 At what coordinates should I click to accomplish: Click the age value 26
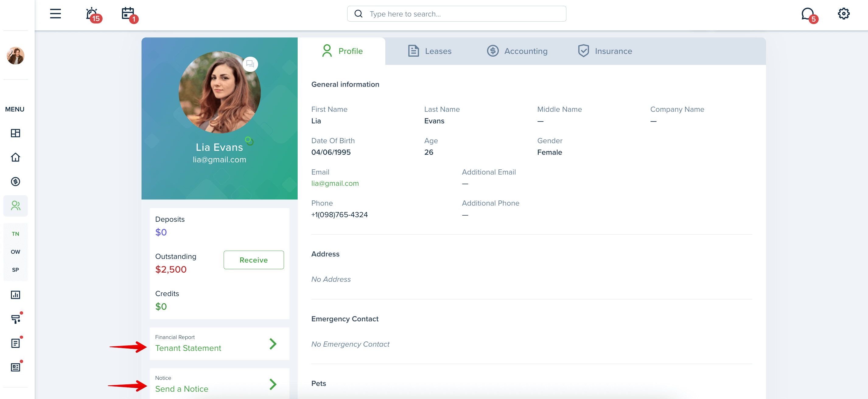pyautogui.click(x=429, y=153)
